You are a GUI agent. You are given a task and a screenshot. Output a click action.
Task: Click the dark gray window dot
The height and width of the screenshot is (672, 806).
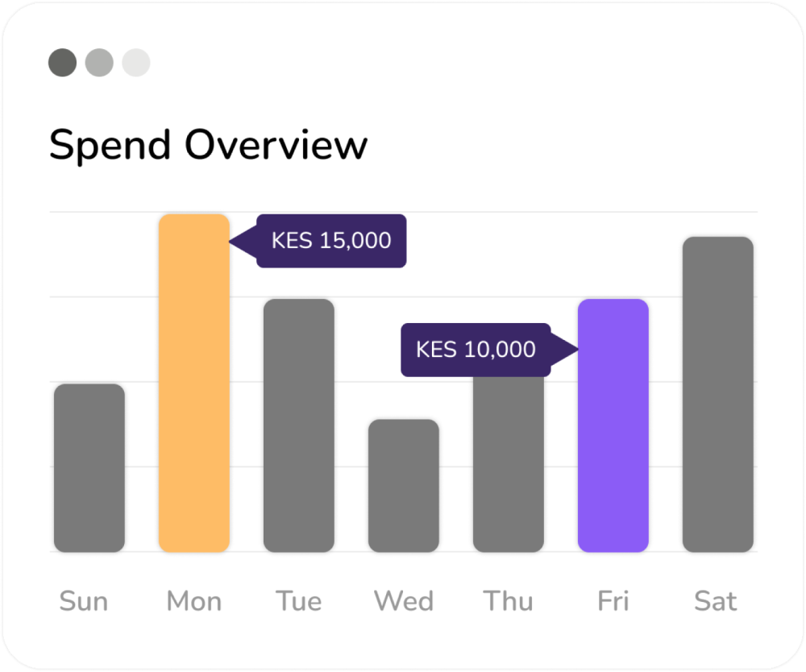pyautogui.click(x=62, y=62)
